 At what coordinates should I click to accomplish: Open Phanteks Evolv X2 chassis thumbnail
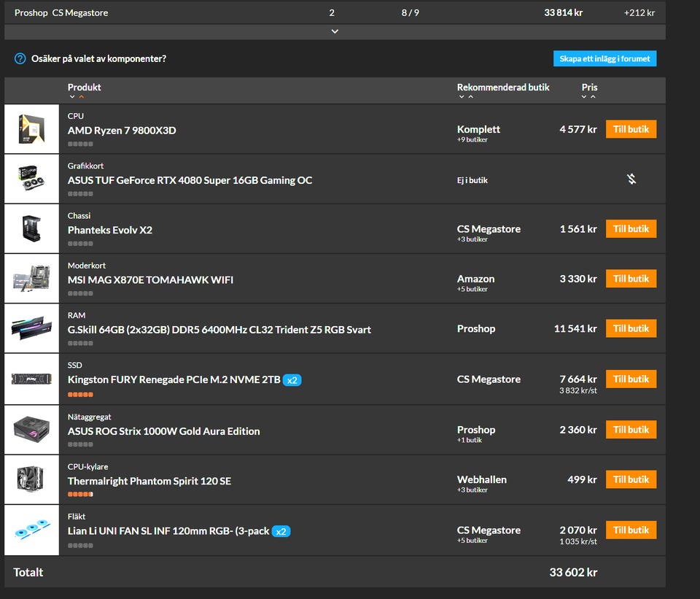(x=31, y=228)
